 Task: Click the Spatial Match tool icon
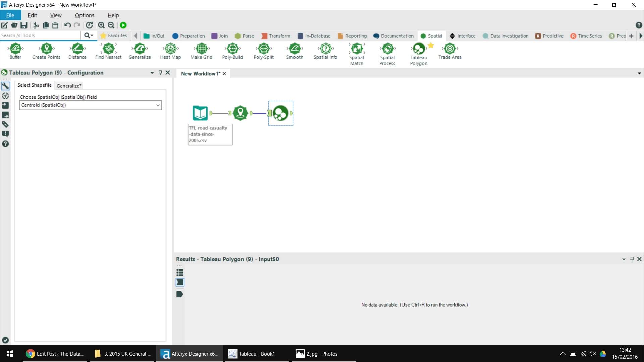click(x=357, y=49)
